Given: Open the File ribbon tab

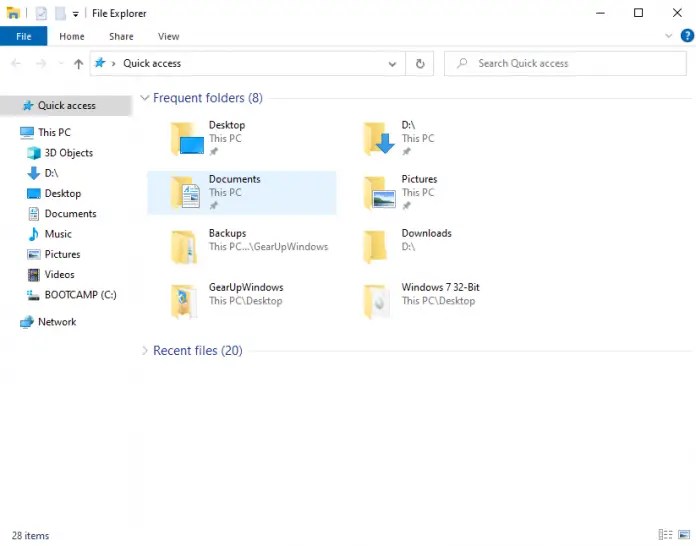Looking at the screenshot, I should (24, 36).
